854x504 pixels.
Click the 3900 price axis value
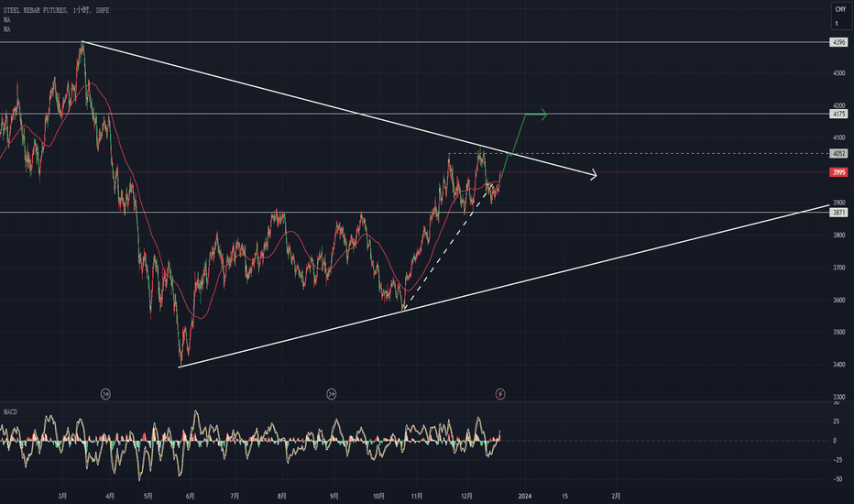[838, 203]
